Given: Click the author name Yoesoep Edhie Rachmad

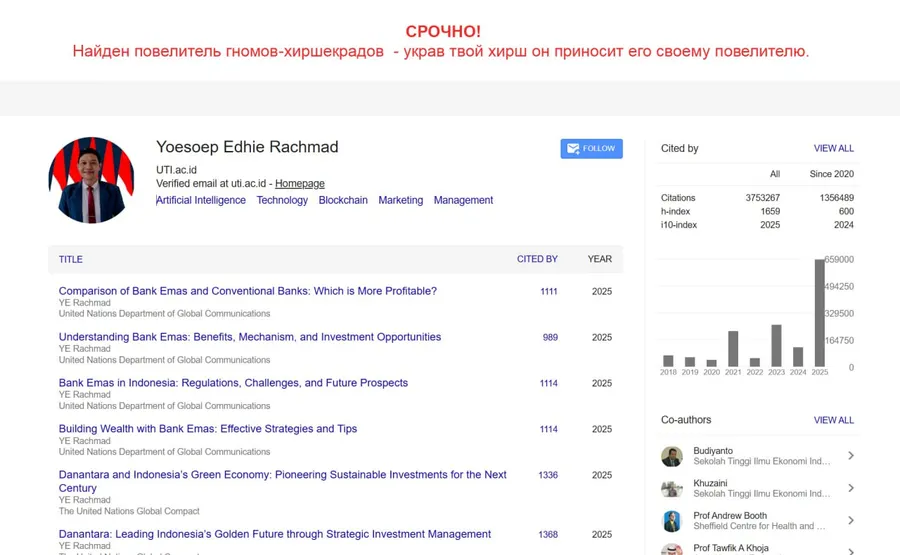Looking at the screenshot, I should point(247,147).
